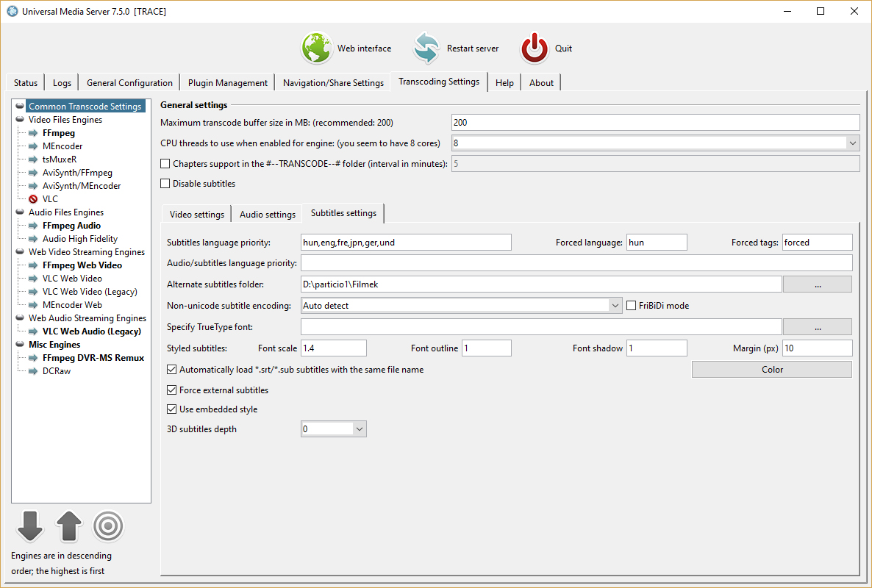Click the arrow icon beside FFmpeg
The image size is (872, 588).
(33, 133)
